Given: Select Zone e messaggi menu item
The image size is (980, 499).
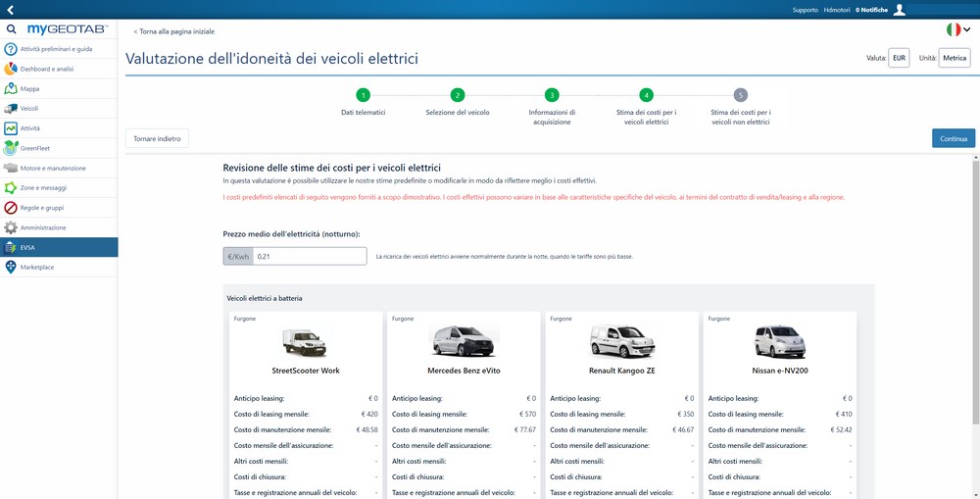Looking at the screenshot, I should coord(59,187).
